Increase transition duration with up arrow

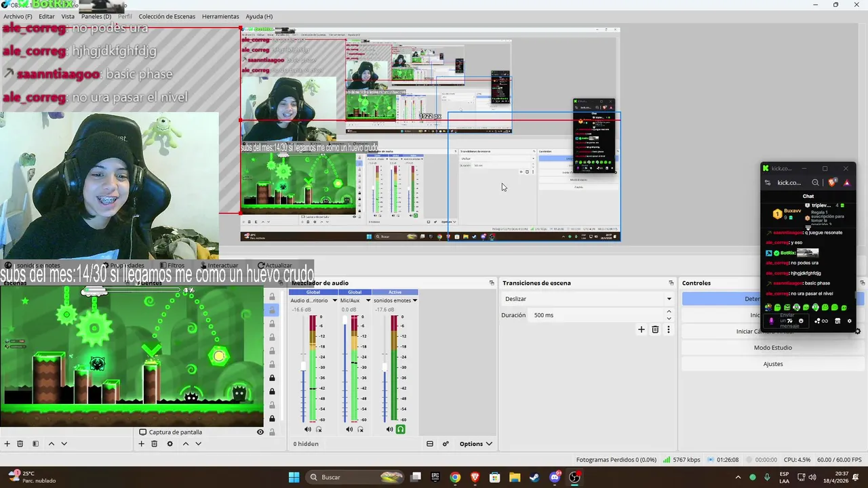669,312
